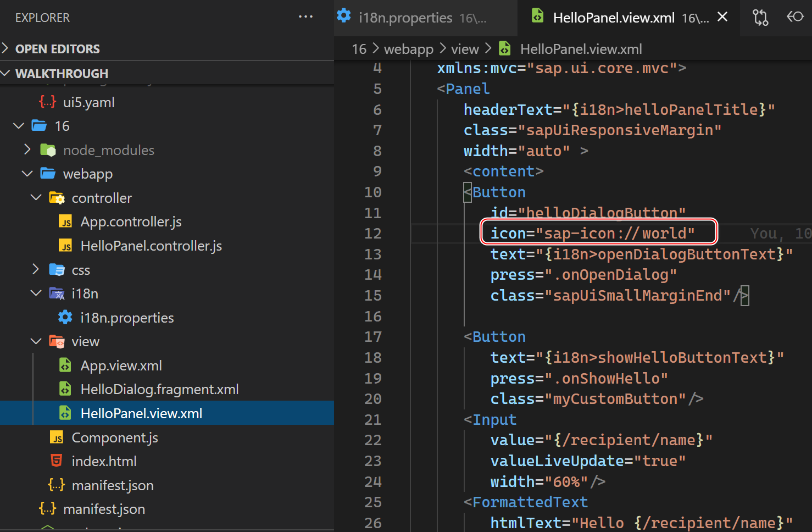Click the node_modules package folder icon
Screen dimensions: 812x532
(48, 149)
